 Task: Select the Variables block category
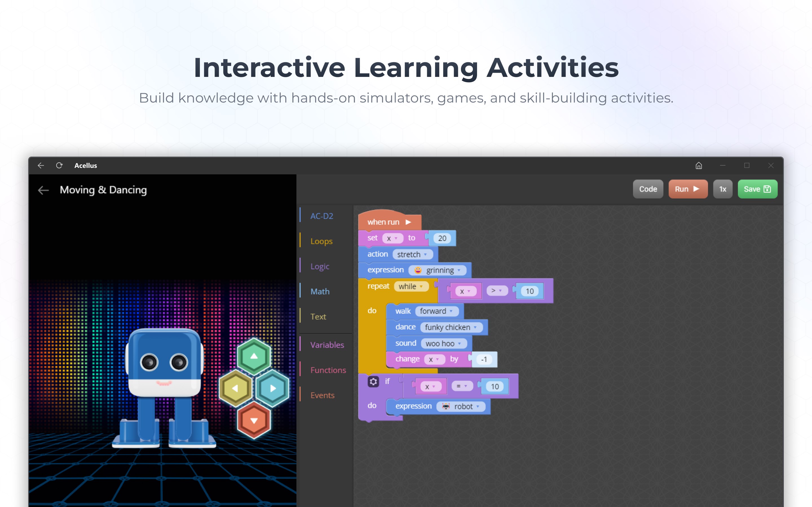(327, 345)
